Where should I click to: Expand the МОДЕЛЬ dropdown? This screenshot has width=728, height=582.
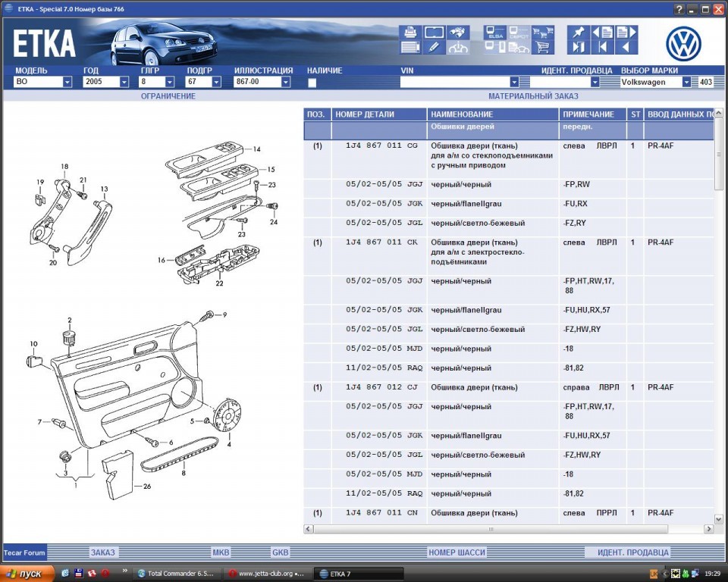pyautogui.click(x=67, y=82)
